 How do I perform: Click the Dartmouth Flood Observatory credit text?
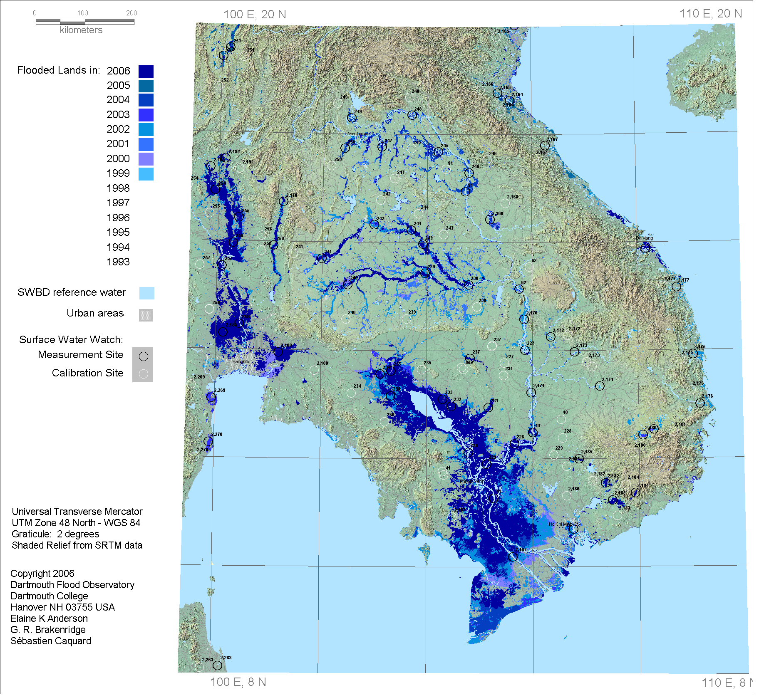click(x=72, y=585)
